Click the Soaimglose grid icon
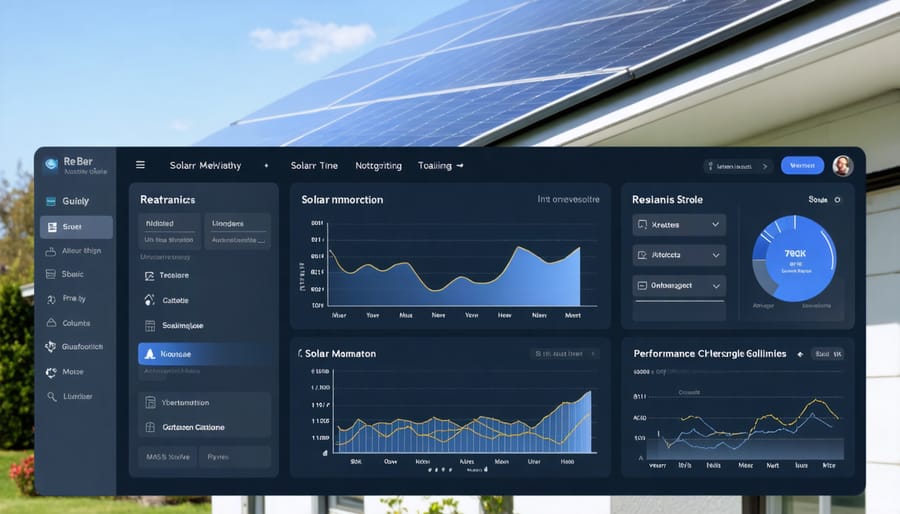 point(150,326)
